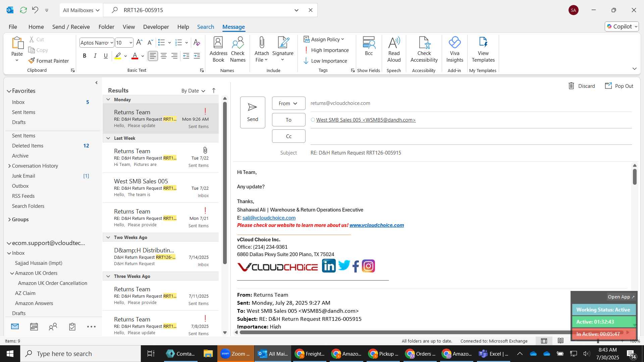Switch to the Send / Receive tab
Viewport: 644px width, 362px height.
71,26
